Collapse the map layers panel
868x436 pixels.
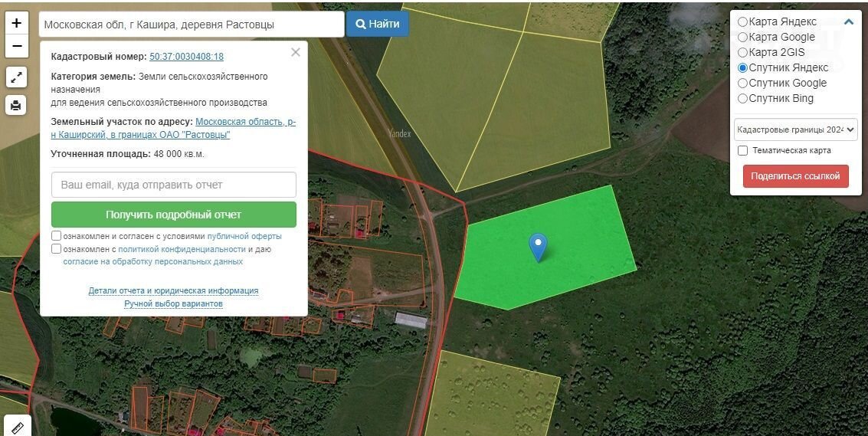click(x=848, y=22)
